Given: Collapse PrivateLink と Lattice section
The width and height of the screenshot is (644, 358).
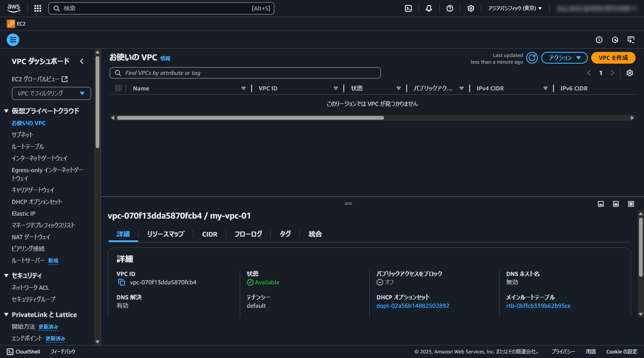Looking at the screenshot, I should 6,314.
